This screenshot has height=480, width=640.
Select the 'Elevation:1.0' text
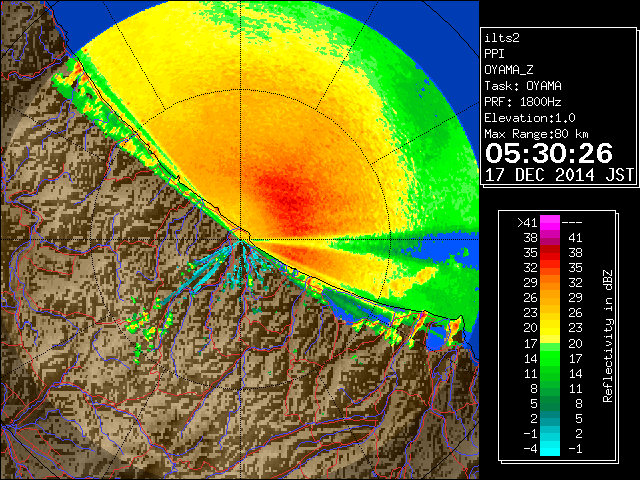tap(530, 118)
